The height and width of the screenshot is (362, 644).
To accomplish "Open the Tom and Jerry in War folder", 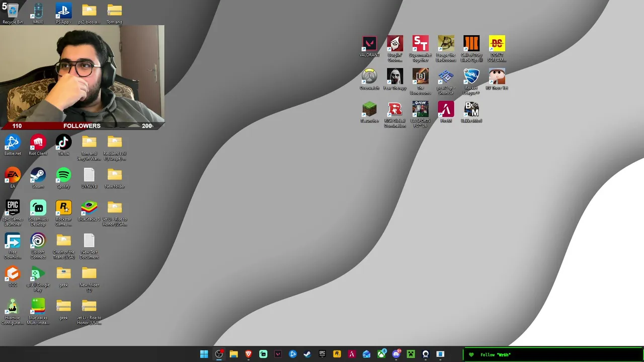I will (x=89, y=148).
